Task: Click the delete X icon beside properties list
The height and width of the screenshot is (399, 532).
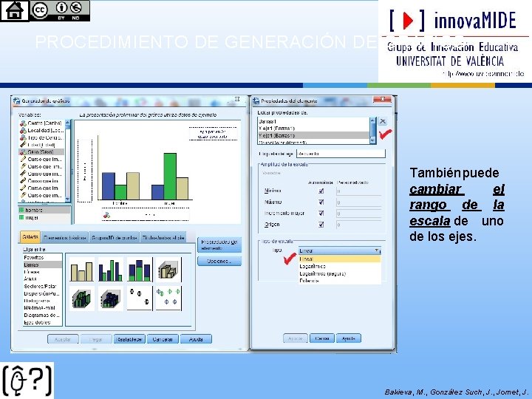Action: click(x=383, y=121)
